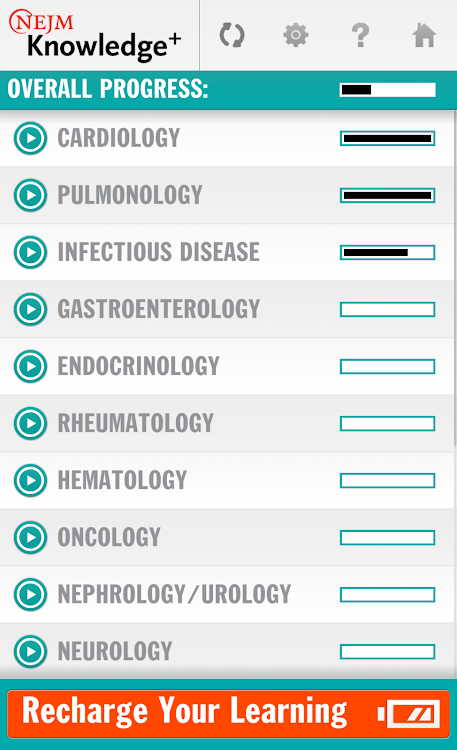Screen dimensions: 457x750
Task: Click the NEJM Knowledge+ logo
Action: (95, 35)
